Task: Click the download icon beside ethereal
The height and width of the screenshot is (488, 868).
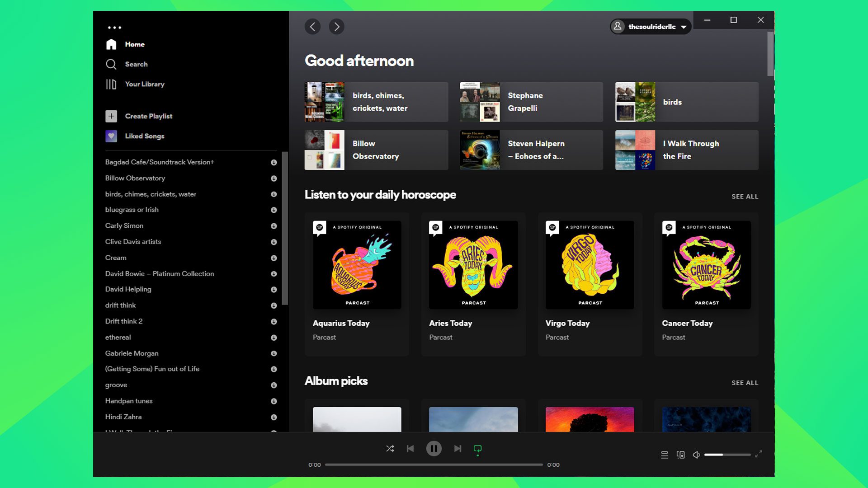Action: tap(274, 338)
